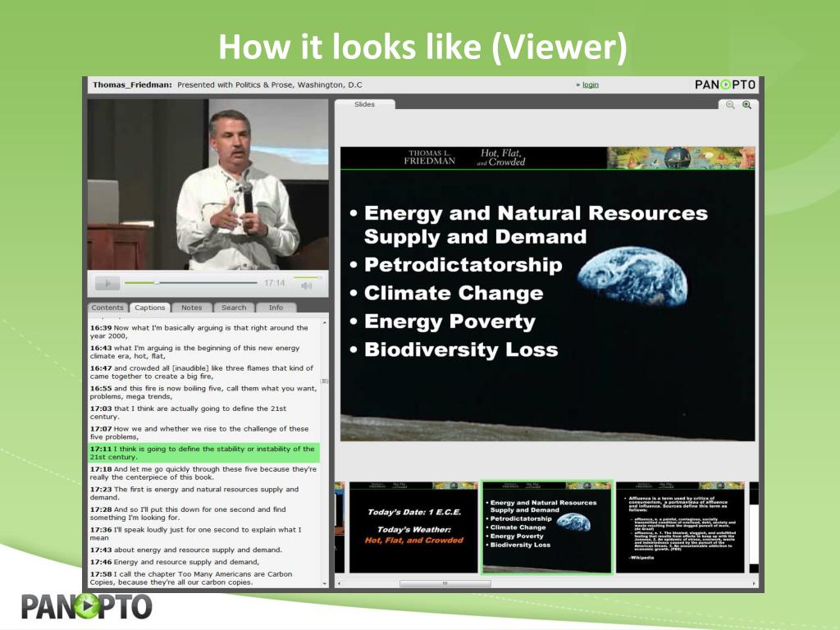Click the speaker video frame
The height and width of the screenshot is (630, 840).
(208, 185)
